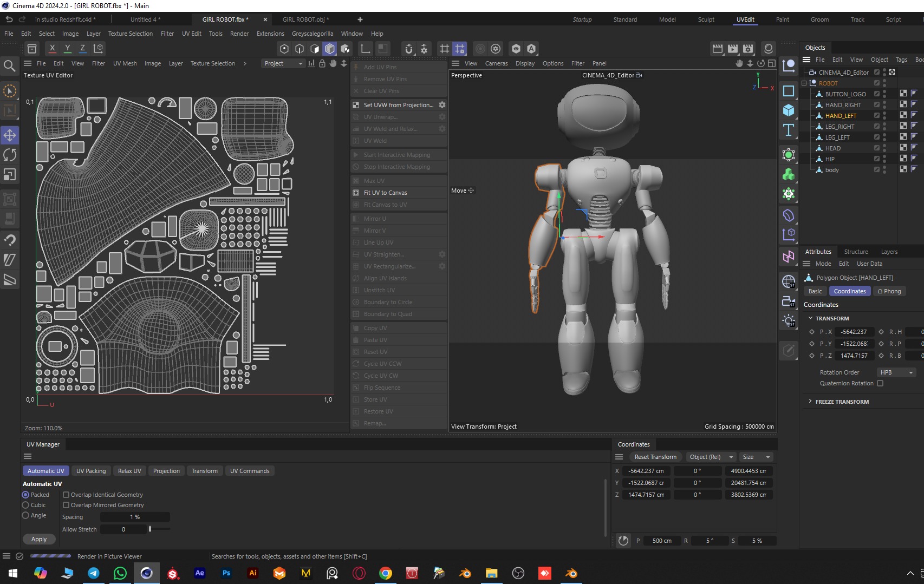Viewport: 924px width, 584px height.
Task: Enable Overlap Mirrored Geometry checkbox
Action: pos(66,505)
